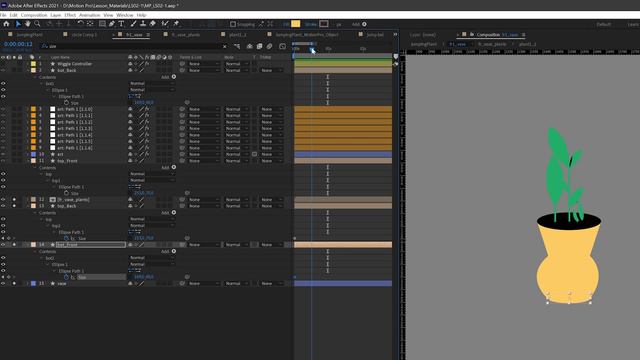The height and width of the screenshot is (360, 640).
Task: Clear the timeline search field with X
Action: [224, 47]
